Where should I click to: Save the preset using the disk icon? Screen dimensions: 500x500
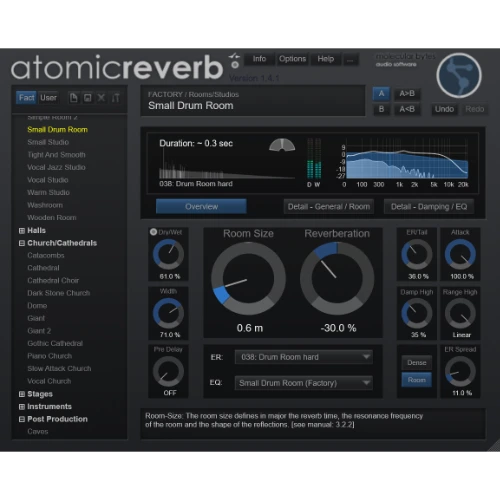(87, 98)
